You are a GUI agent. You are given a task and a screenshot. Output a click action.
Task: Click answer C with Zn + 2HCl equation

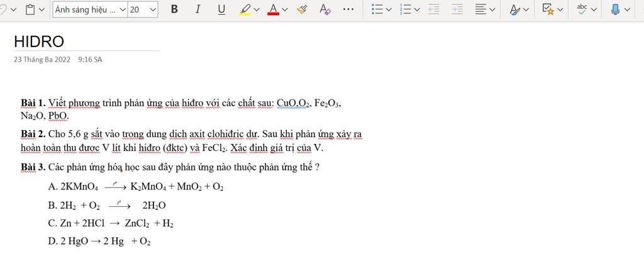pyautogui.click(x=111, y=224)
